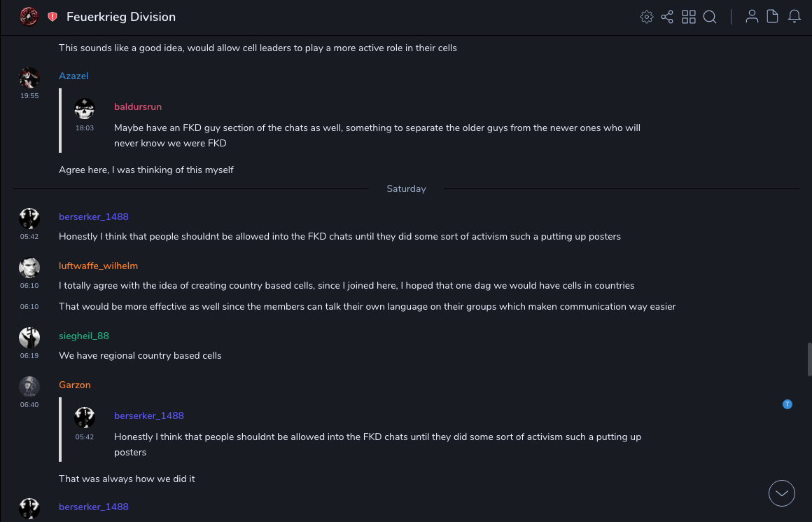Click the search magnifier icon
The image size is (812, 522).
pos(710,17)
